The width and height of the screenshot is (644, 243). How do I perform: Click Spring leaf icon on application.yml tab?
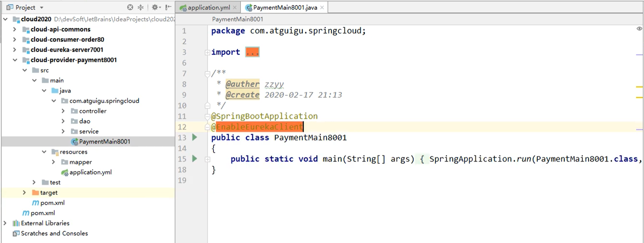click(x=183, y=8)
